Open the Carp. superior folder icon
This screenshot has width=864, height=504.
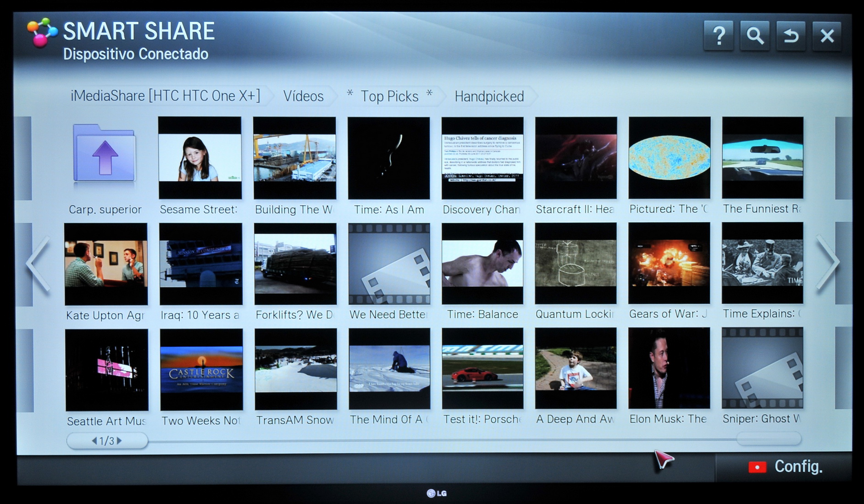tap(105, 154)
